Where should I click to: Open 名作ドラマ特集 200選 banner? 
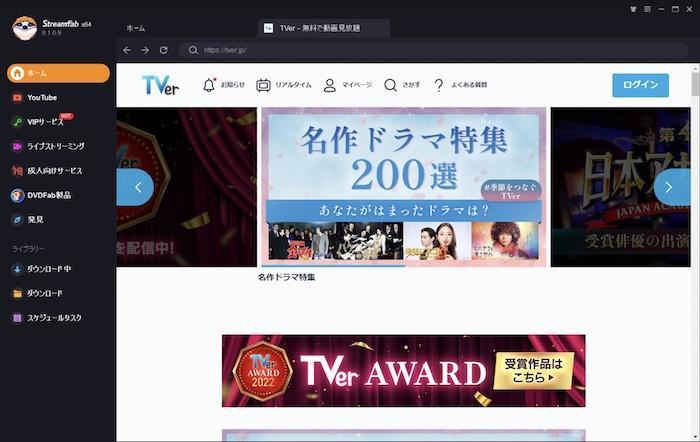(x=404, y=187)
